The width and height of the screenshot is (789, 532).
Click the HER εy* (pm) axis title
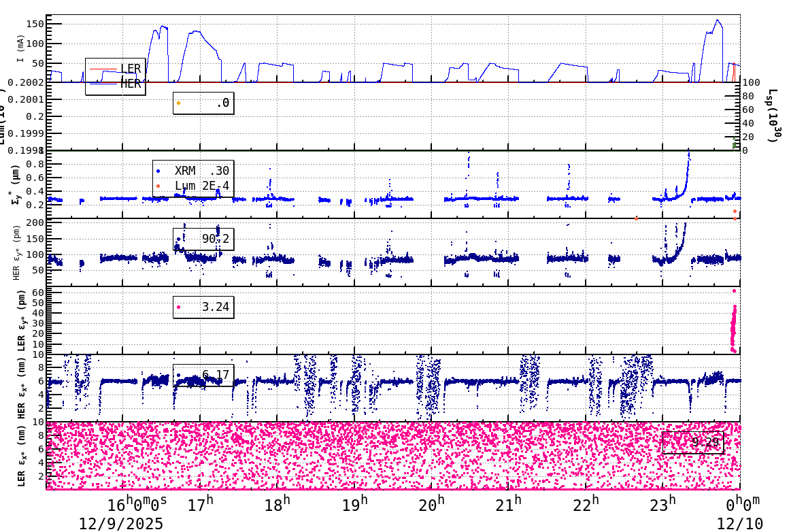(x=16, y=252)
